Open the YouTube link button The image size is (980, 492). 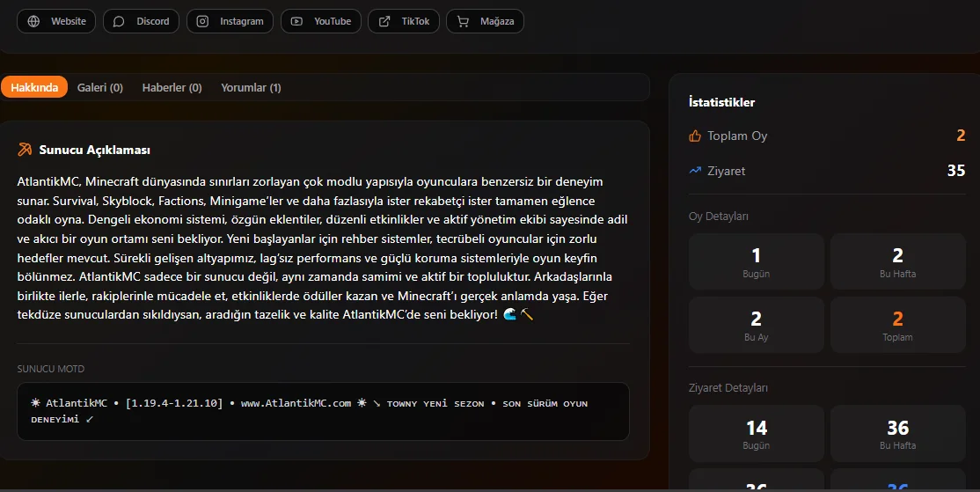tap(321, 21)
